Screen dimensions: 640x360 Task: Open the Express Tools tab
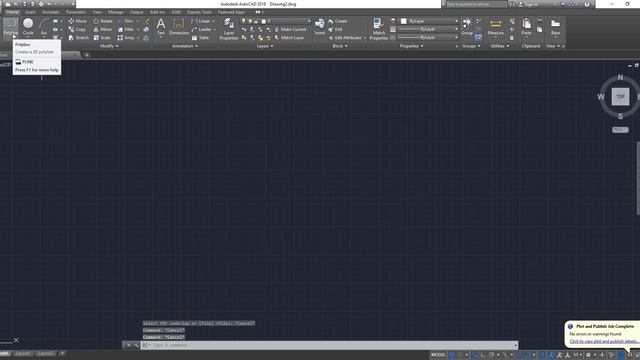click(x=199, y=12)
